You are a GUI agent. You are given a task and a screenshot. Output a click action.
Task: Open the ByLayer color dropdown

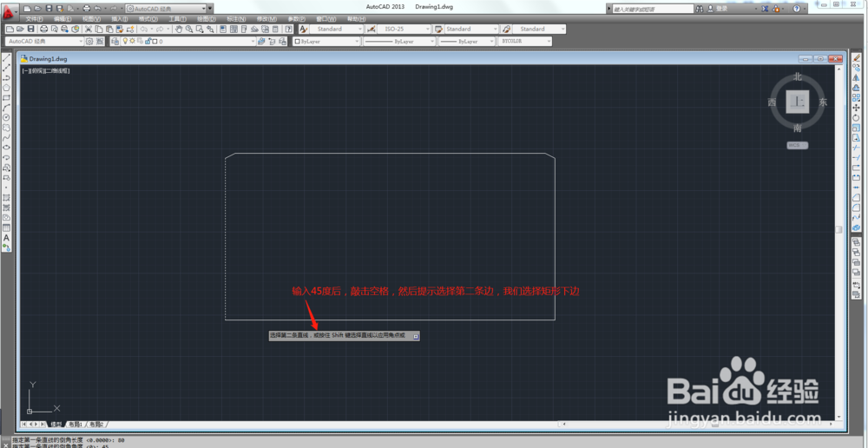pos(326,41)
